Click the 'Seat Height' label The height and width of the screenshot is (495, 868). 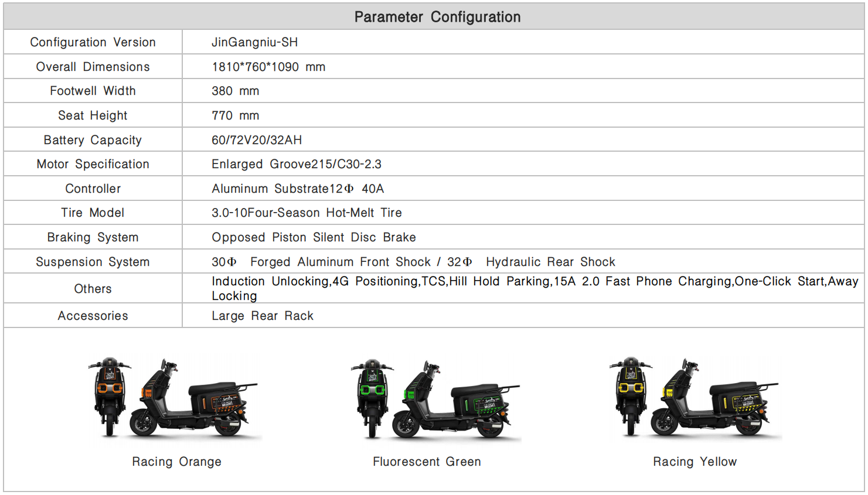pyautogui.click(x=93, y=115)
